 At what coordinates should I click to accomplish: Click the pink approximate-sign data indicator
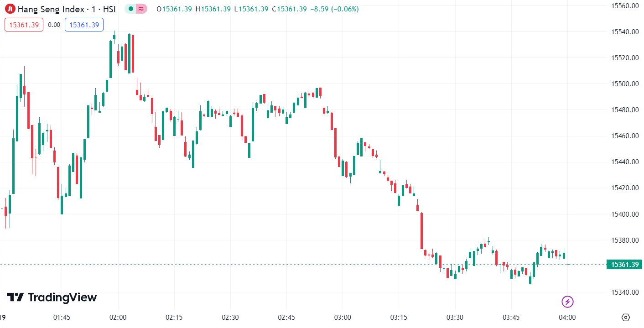[x=141, y=9]
